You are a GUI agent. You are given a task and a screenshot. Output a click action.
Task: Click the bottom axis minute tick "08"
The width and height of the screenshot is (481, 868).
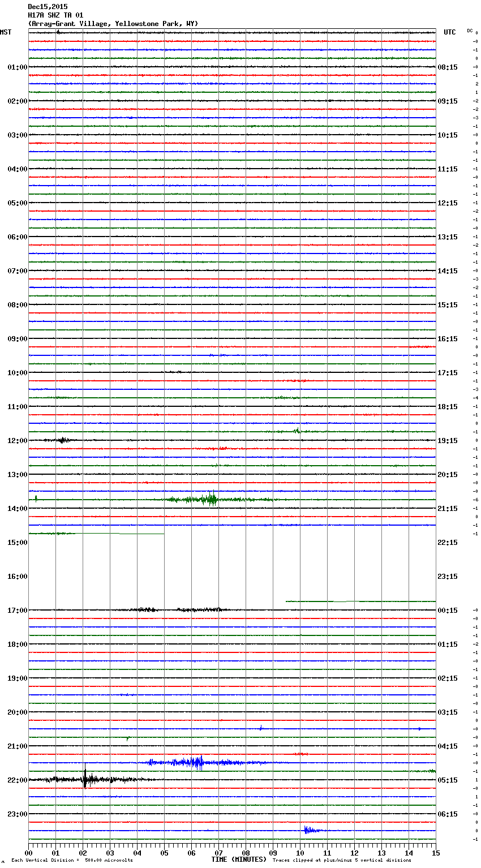tap(246, 853)
